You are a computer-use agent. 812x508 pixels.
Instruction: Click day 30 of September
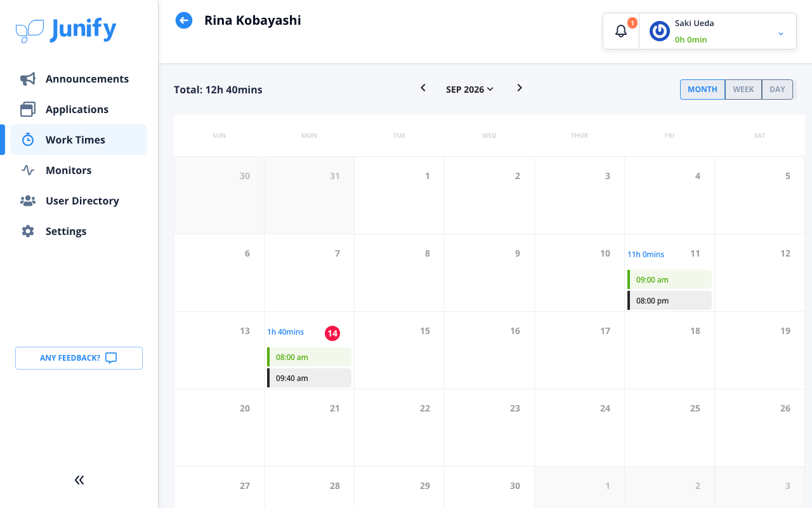[x=515, y=486]
